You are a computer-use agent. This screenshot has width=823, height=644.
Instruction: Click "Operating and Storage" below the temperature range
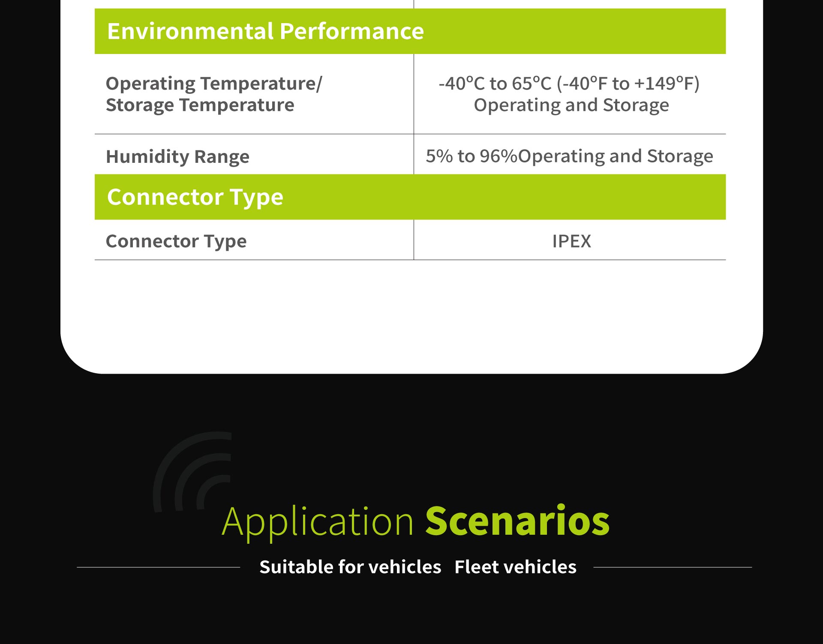click(571, 105)
